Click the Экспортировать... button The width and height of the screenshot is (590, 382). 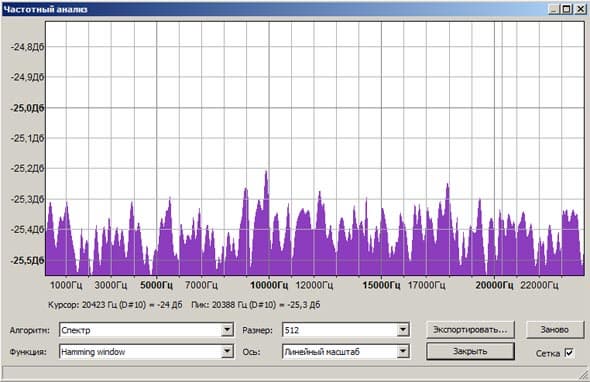click(470, 330)
